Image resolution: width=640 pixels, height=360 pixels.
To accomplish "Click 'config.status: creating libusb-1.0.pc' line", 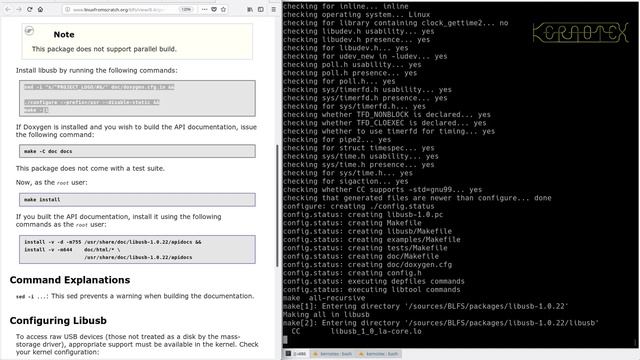I will 363,215.
